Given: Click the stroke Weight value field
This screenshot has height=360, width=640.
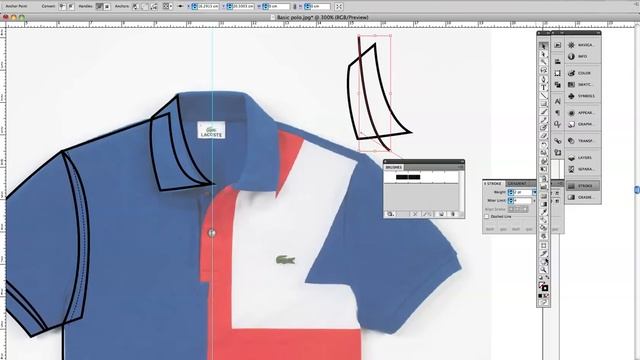Looking at the screenshot, I should coord(522,192).
